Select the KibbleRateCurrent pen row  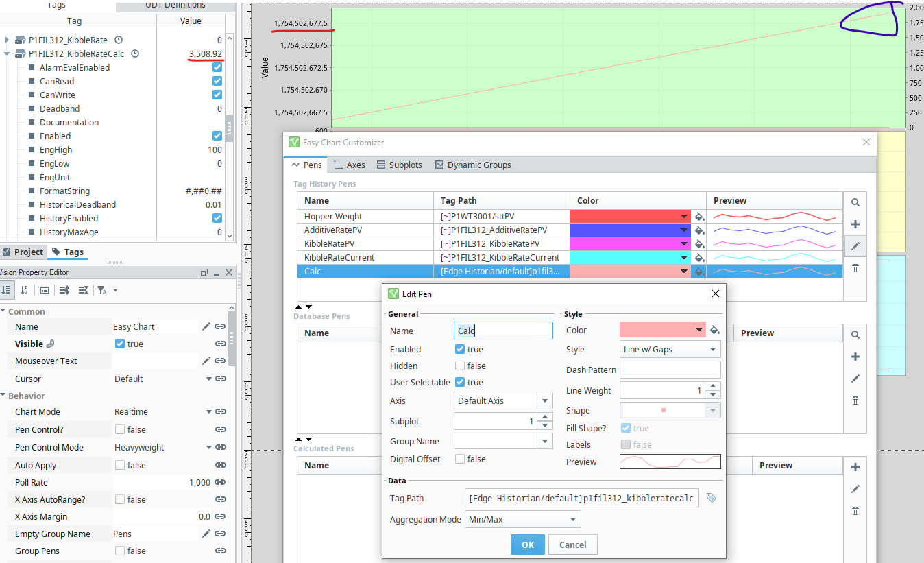[x=570, y=257]
